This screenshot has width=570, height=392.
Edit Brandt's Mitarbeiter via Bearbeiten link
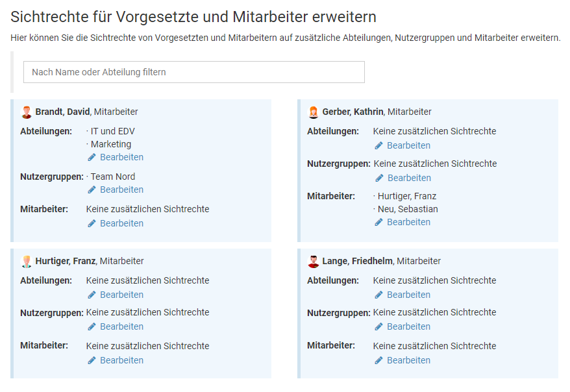coord(121,223)
